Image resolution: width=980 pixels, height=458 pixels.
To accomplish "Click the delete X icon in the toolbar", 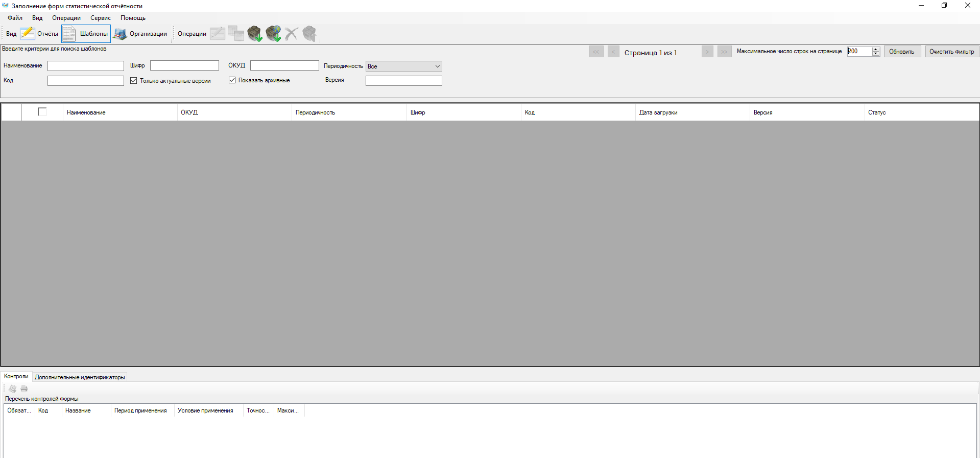I will tap(292, 34).
